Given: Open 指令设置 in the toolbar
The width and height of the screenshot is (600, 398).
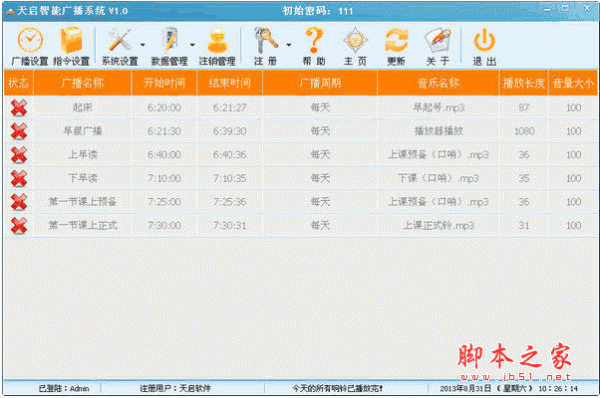Looking at the screenshot, I should [71, 46].
